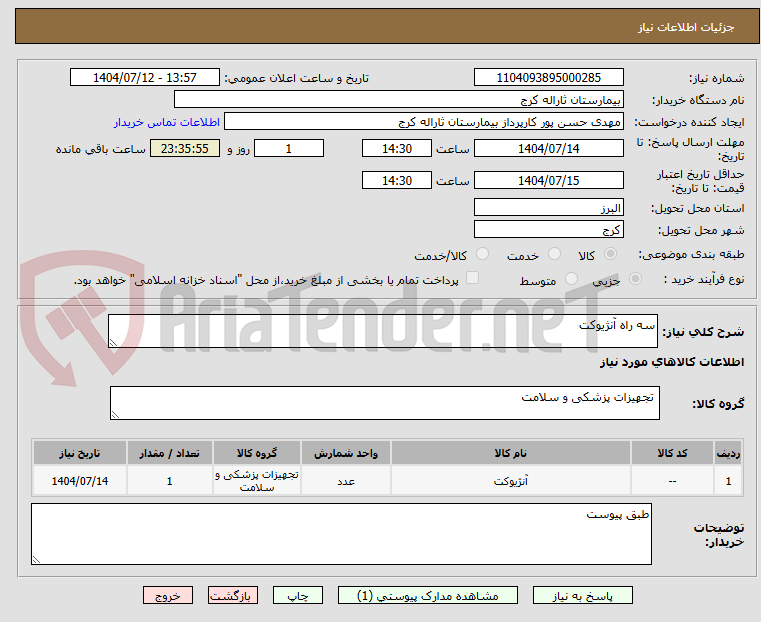Click the جزئیات اطلاعات نیاز page title

686,27
